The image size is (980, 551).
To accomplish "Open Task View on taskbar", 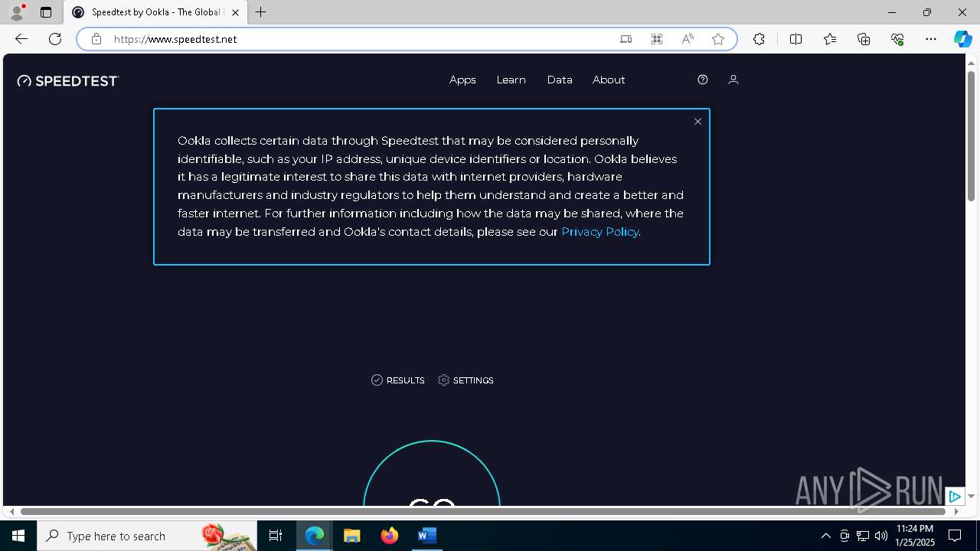I will click(x=276, y=536).
